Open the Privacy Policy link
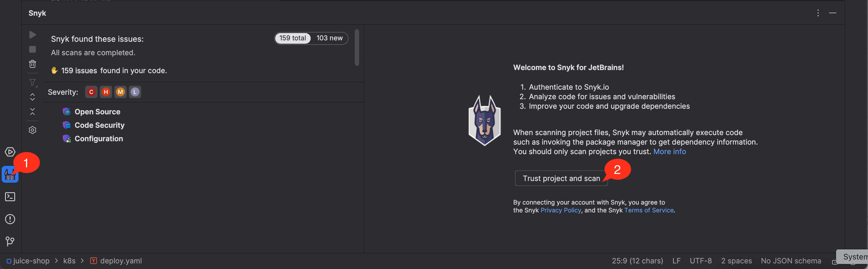Screen dimensions: 868x269 point(561,210)
